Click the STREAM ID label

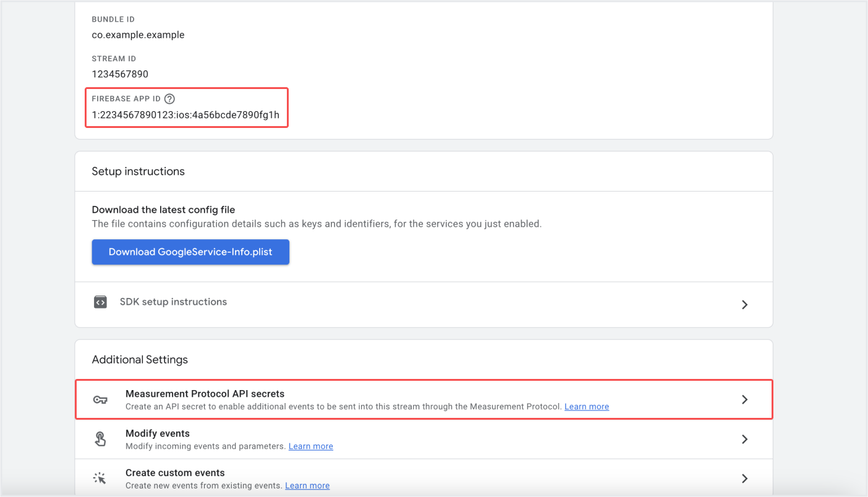[114, 59]
